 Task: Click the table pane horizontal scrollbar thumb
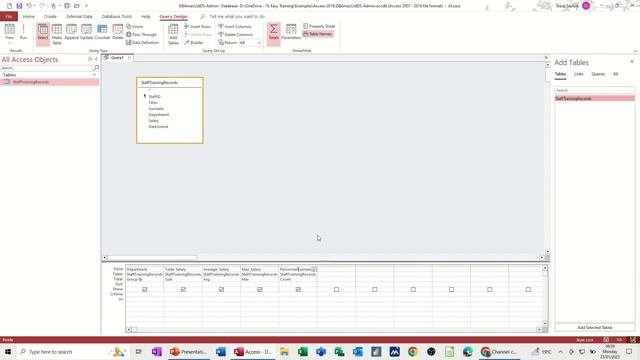point(152,258)
